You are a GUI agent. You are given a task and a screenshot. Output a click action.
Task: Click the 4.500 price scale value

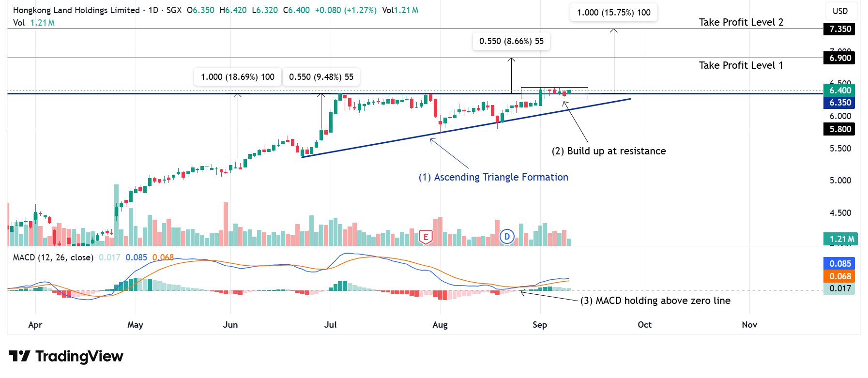click(840, 213)
